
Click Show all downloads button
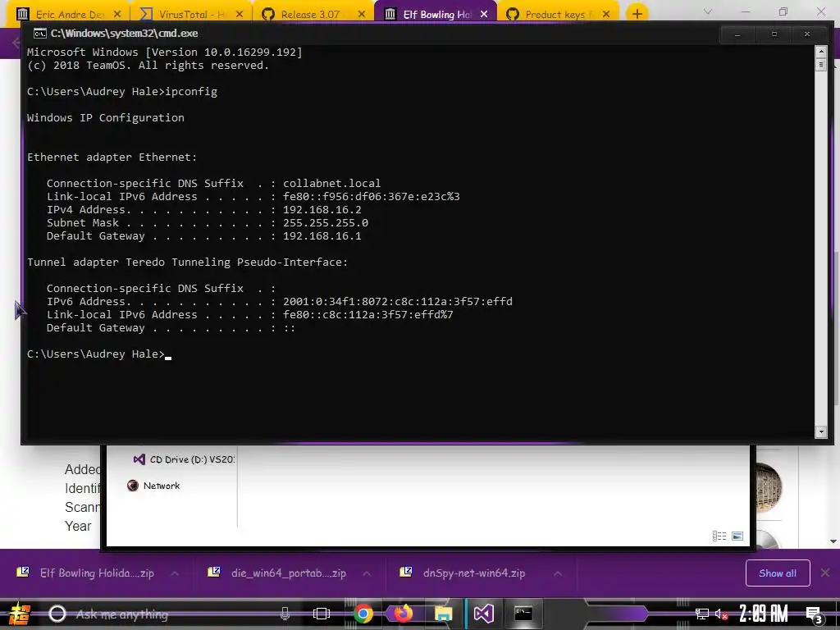click(778, 573)
